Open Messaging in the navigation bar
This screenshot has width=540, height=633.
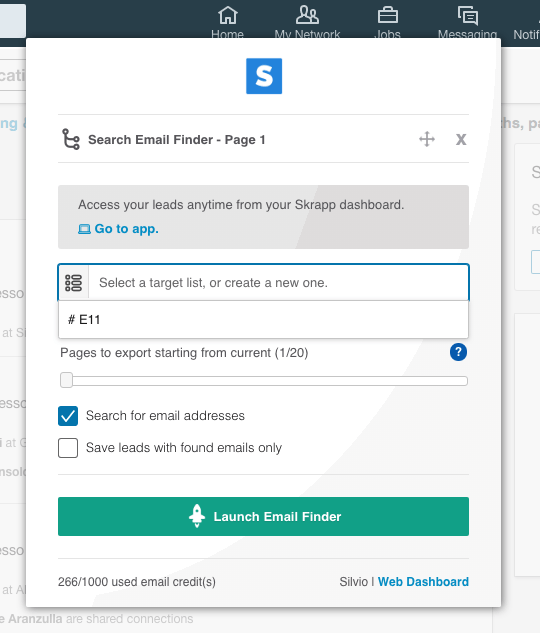click(467, 23)
